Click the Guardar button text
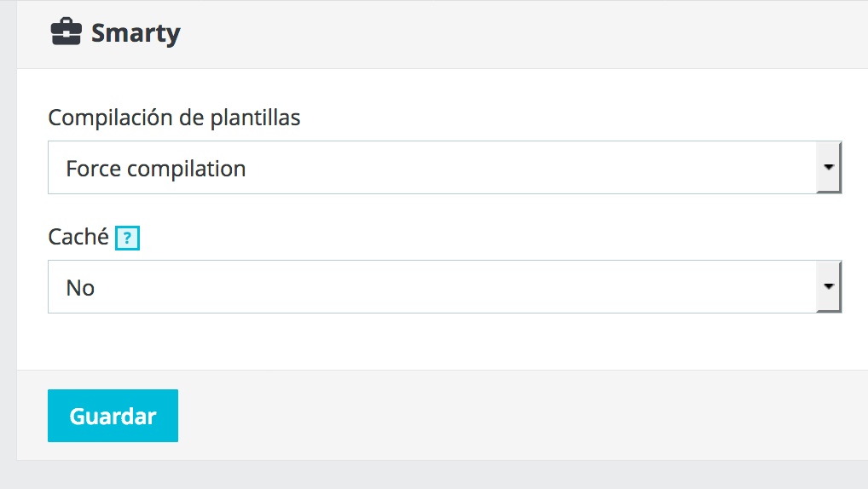Screen dimensions: 868x489 tap(113, 416)
